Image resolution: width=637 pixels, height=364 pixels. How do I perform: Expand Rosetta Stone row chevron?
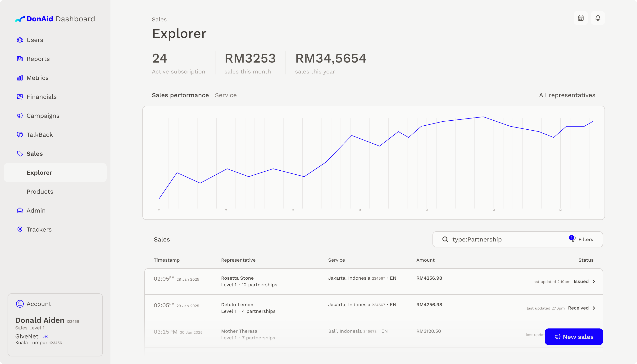click(x=594, y=282)
